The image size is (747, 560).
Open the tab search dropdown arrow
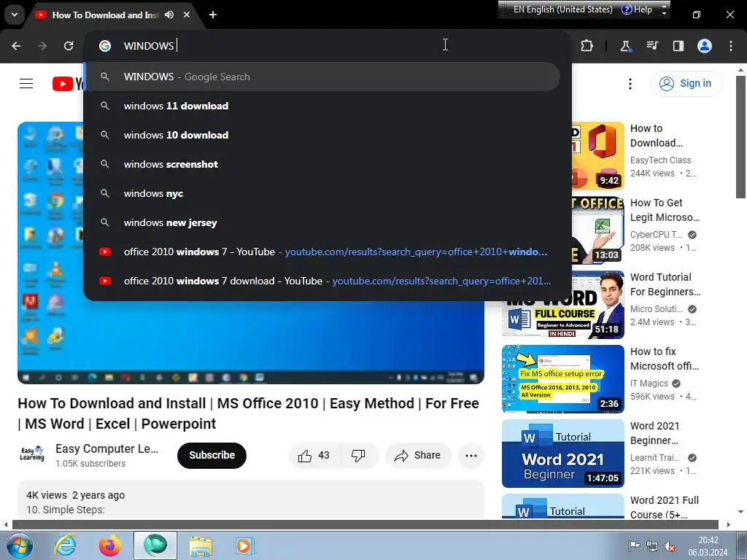[15, 15]
